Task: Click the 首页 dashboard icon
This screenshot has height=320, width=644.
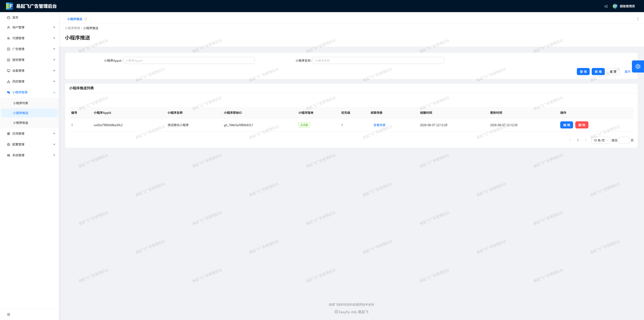Action: (9, 18)
